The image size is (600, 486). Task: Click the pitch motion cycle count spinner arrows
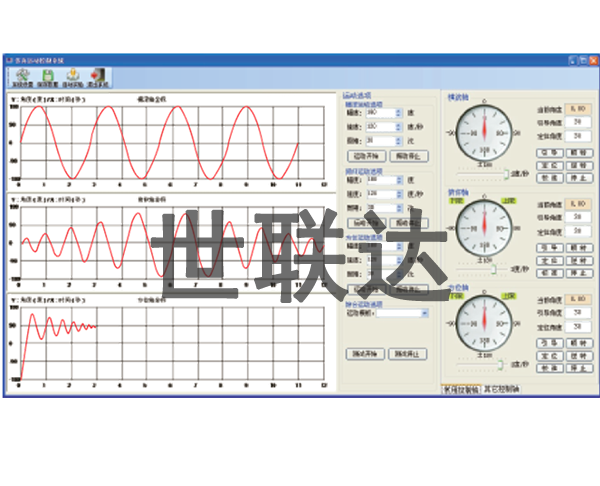(x=399, y=208)
